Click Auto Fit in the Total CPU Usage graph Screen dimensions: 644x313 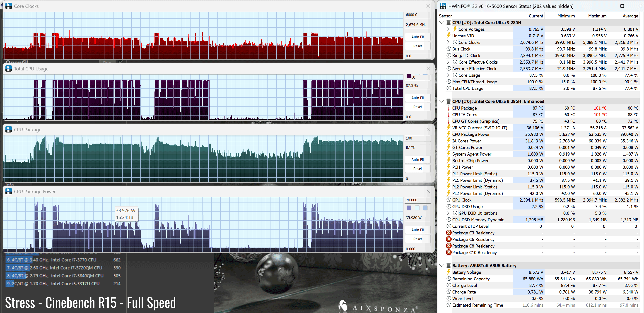tap(417, 98)
